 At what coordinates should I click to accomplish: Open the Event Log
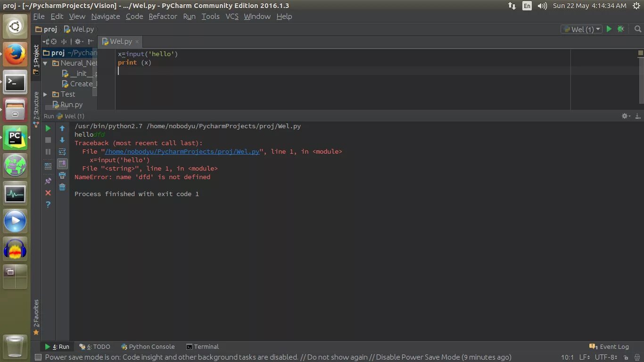pos(609,346)
